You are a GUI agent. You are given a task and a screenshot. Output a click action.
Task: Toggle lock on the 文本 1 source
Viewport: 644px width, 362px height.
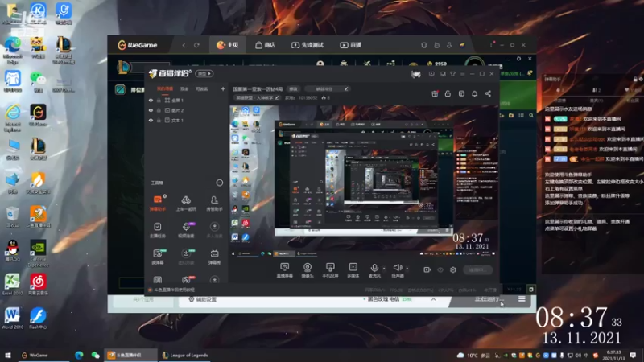tap(159, 120)
